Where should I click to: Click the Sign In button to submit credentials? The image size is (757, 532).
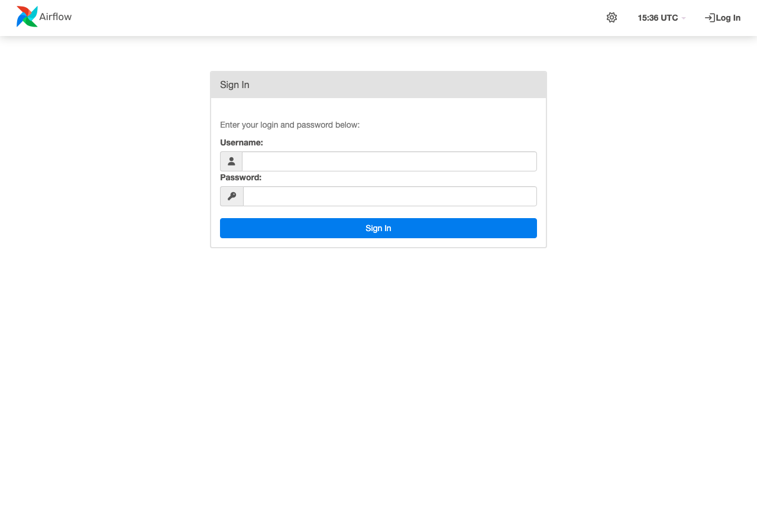(x=378, y=228)
